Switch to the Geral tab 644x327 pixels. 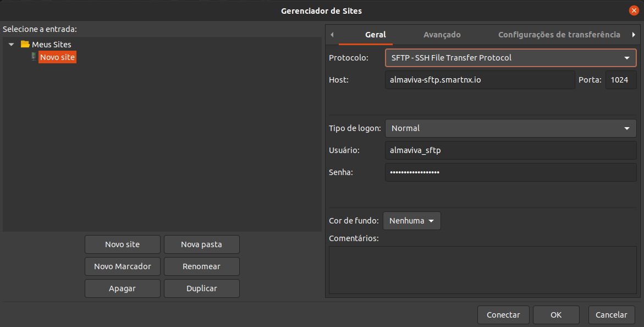point(376,35)
